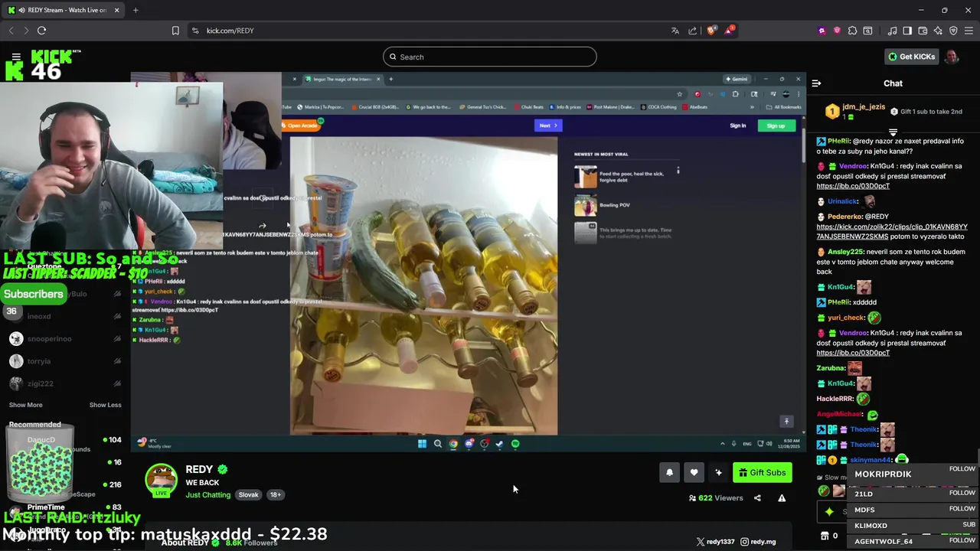Open the Brave VPN shield icon

(953, 31)
